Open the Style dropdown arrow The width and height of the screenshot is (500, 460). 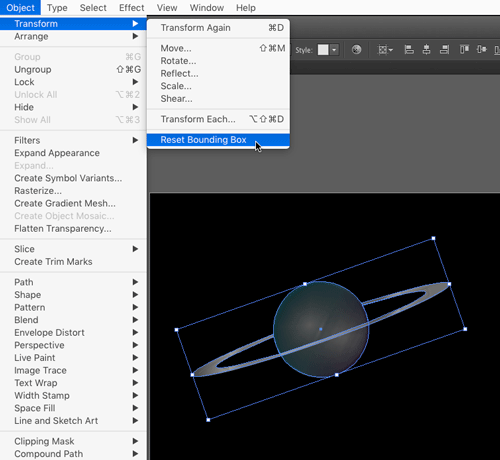pyautogui.click(x=334, y=50)
